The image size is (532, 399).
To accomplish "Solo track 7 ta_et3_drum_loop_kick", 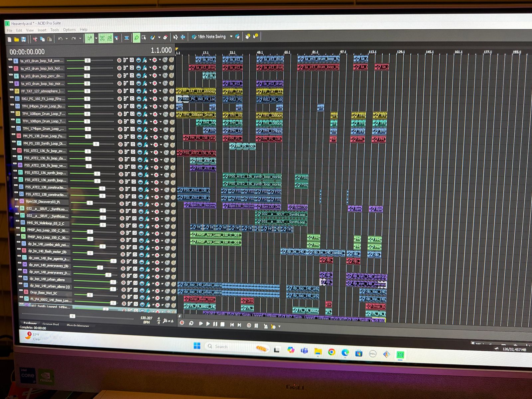I will (x=172, y=68).
